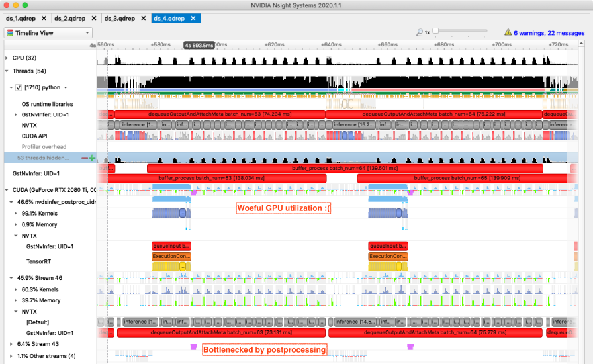Expand the CPU (32) row
This screenshot has height=364, width=593.
coord(7,58)
